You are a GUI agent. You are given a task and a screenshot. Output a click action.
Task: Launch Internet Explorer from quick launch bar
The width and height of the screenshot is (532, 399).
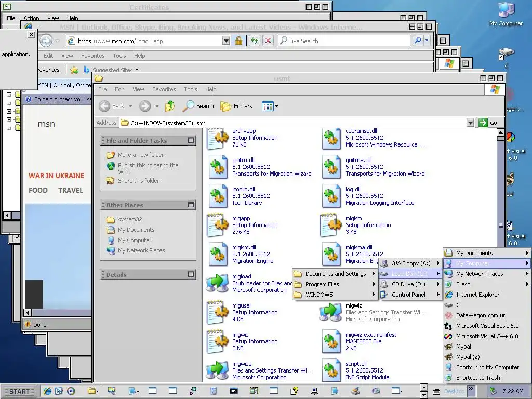[47, 391]
